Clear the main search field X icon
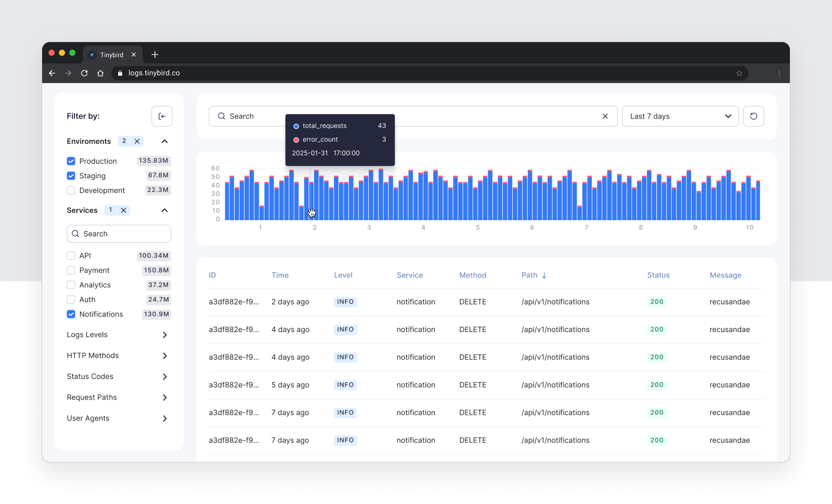Viewport: 832px width, 504px height. (605, 116)
